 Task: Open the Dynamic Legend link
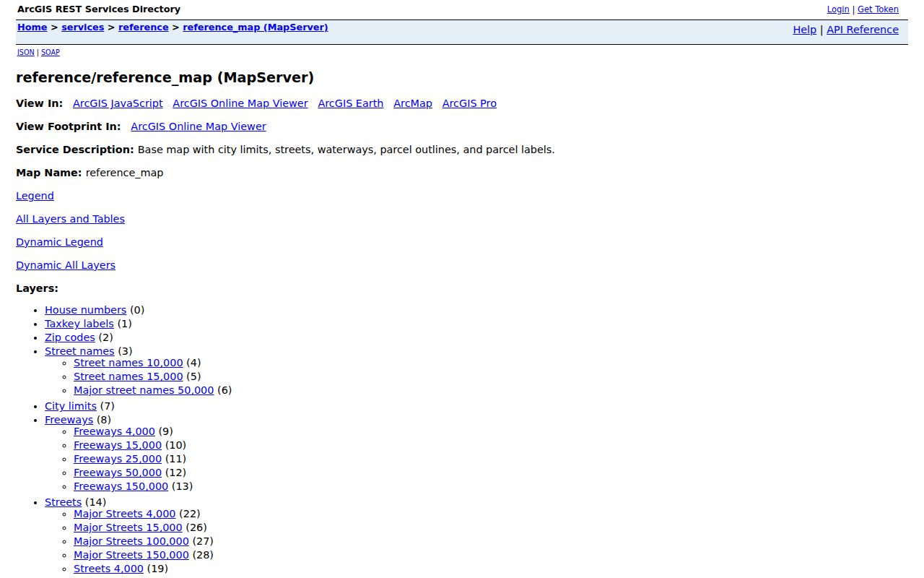[x=59, y=242]
